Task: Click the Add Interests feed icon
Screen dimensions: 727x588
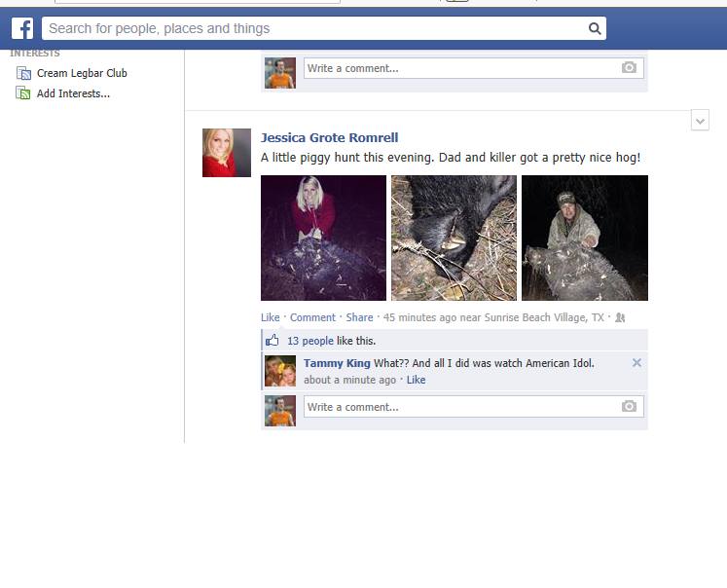Action: point(23,93)
